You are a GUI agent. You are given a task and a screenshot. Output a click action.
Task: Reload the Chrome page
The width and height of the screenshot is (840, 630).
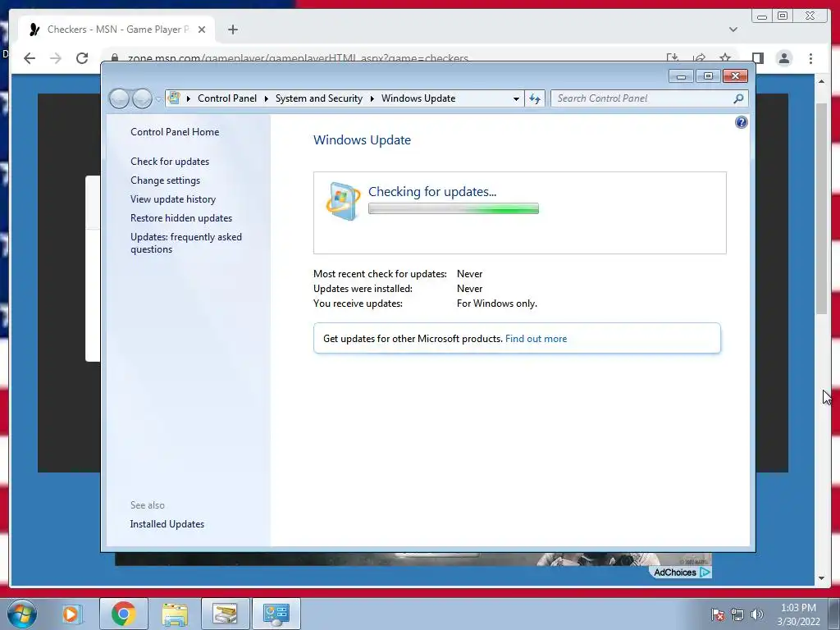pyautogui.click(x=82, y=58)
